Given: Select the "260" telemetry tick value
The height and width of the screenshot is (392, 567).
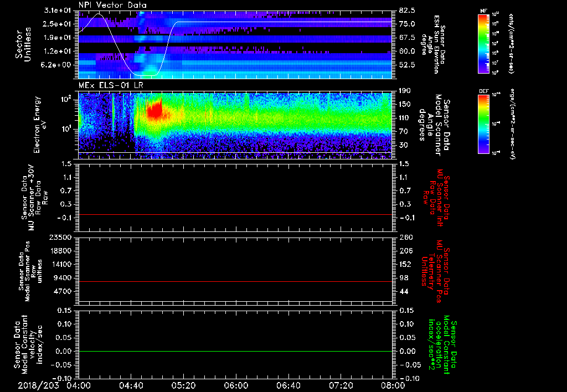Looking at the screenshot, I should coord(405,238).
